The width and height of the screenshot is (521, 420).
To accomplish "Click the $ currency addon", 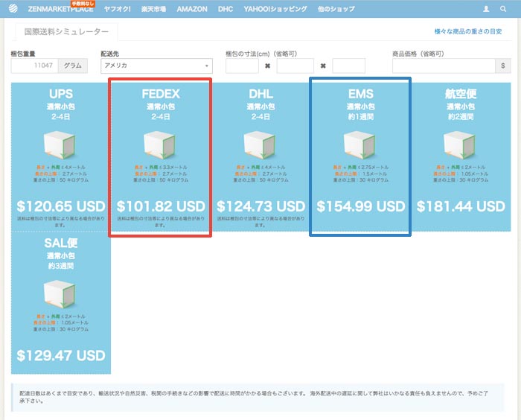I will 502,66.
